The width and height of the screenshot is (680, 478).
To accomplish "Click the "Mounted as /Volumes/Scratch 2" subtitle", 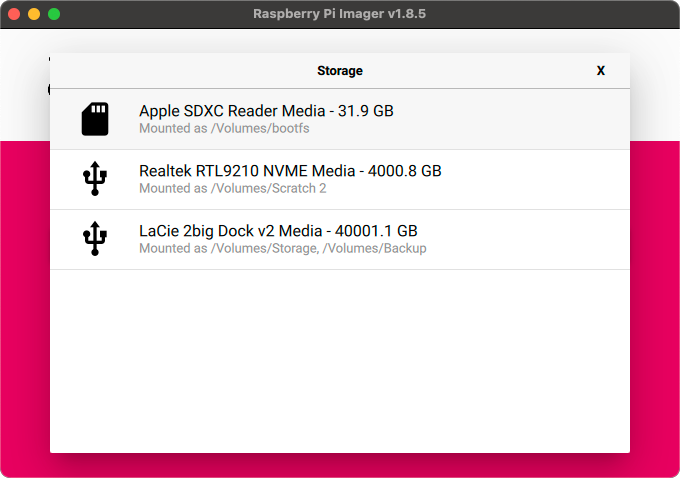I will tap(232, 188).
